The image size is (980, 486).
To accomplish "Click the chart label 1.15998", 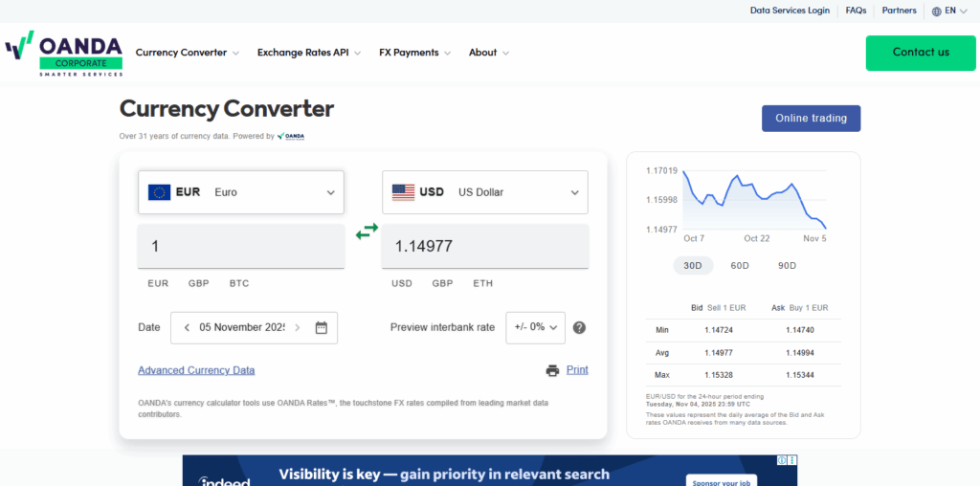I will (662, 200).
